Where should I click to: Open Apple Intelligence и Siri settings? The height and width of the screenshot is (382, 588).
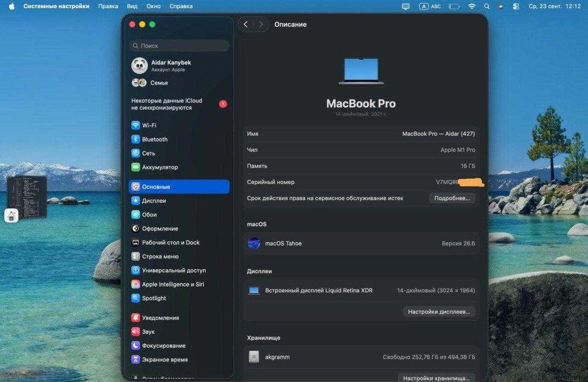tap(168, 284)
